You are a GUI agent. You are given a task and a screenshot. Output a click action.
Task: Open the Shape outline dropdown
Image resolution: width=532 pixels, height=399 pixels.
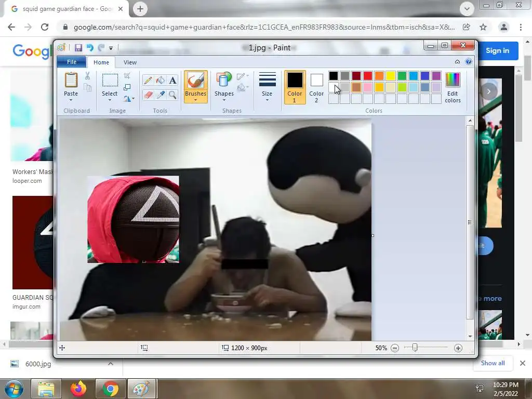pos(243,76)
